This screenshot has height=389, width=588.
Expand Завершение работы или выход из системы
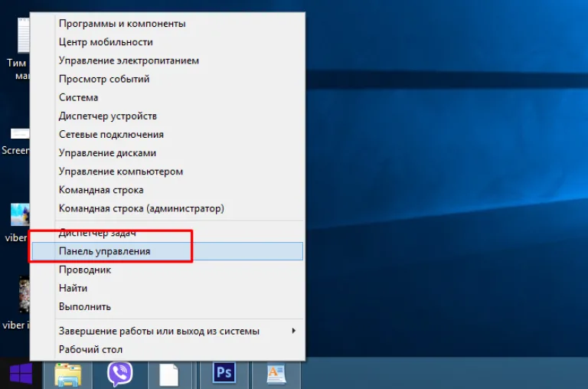pyautogui.click(x=167, y=331)
